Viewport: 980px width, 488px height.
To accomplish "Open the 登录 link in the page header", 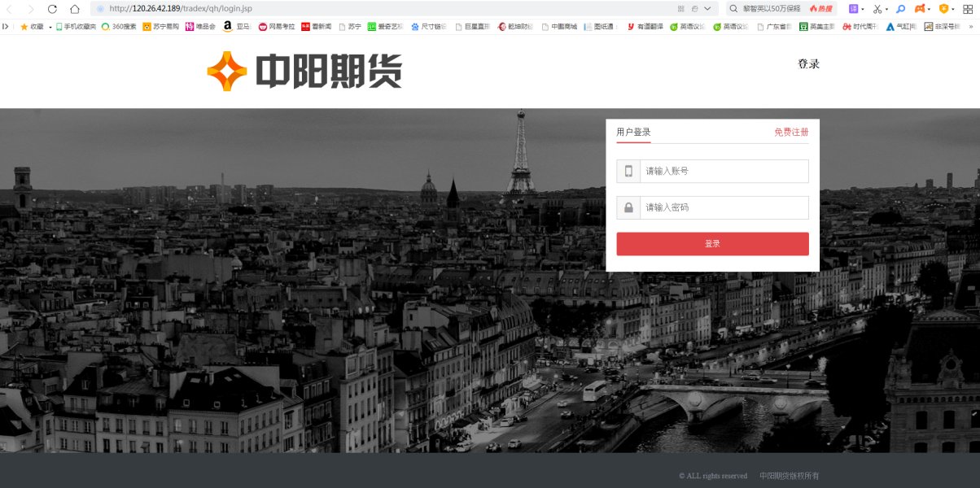I will point(808,64).
